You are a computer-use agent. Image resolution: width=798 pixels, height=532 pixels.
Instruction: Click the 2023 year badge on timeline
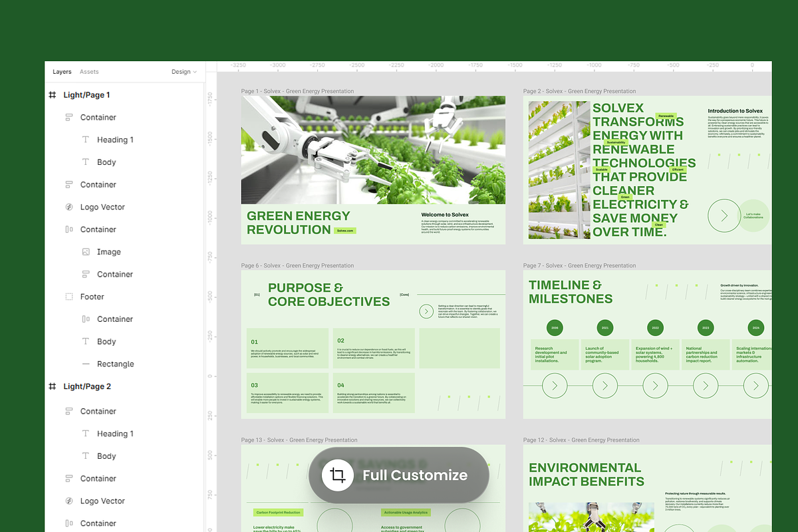[706, 328]
